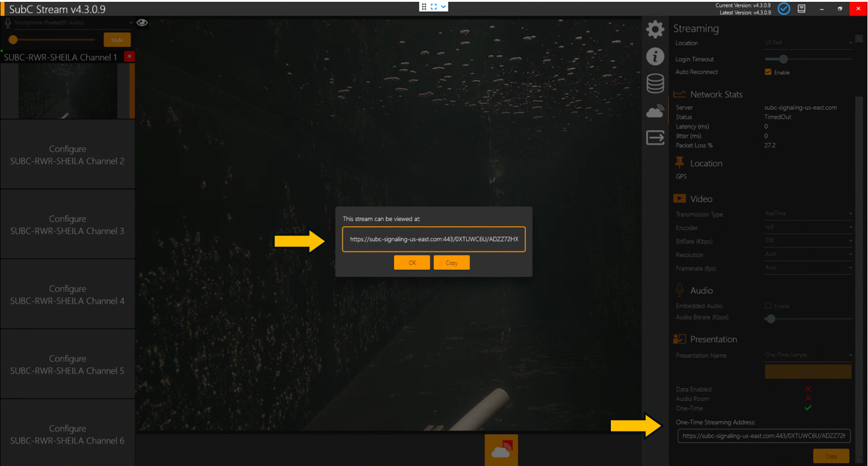The height and width of the screenshot is (466, 868).
Task: Click the One-Time Streaming Address field
Action: (764, 436)
